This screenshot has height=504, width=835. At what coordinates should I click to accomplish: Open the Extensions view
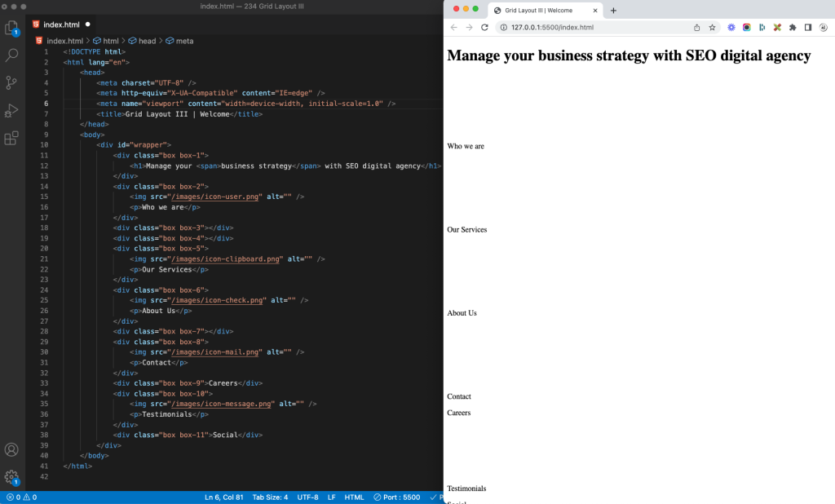[11, 138]
